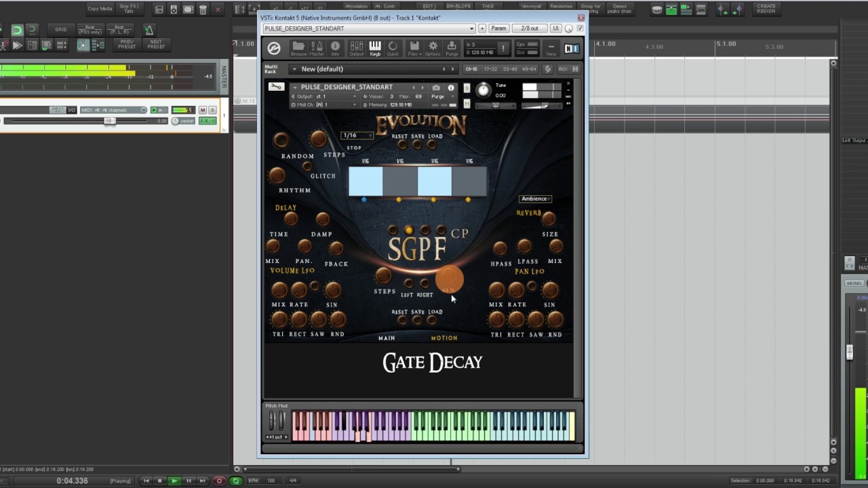Click the REAPER trash can toolbar icon
This screenshot has width=868, height=488.
click(203, 9)
